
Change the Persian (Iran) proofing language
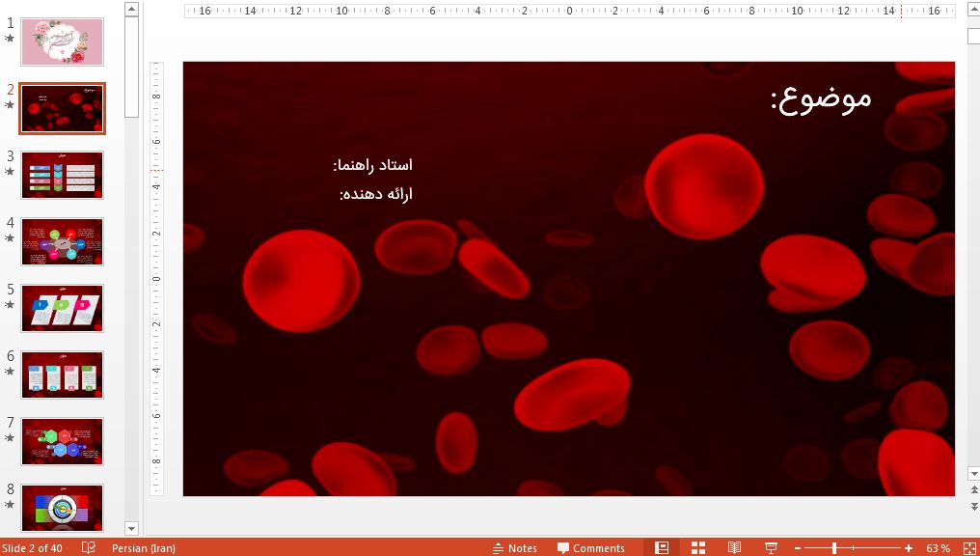pyautogui.click(x=145, y=547)
